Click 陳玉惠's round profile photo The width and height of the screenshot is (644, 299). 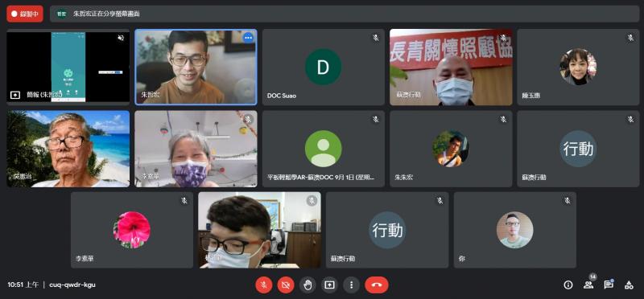click(x=578, y=67)
